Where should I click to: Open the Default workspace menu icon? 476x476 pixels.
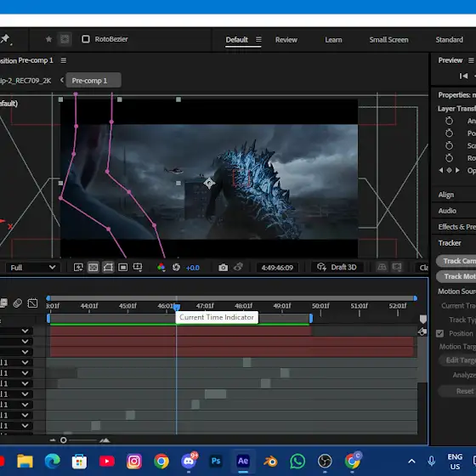[x=258, y=39]
